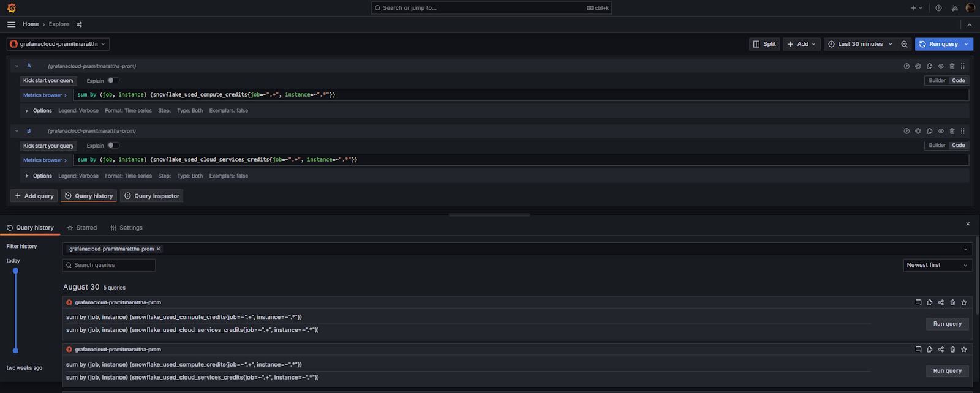This screenshot has width=980, height=393.
Task: Remove query A with trash icon
Action: (x=952, y=66)
